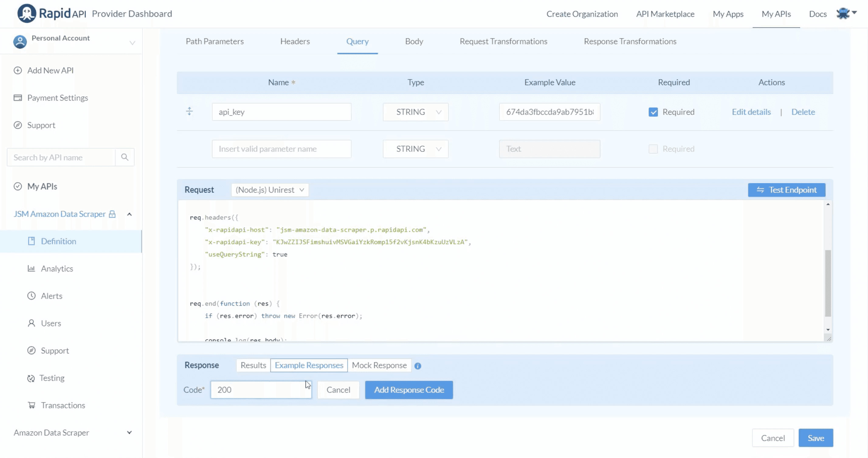The image size is (868, 458).
Task: Open the (Node.js) Unirest language dropdown
Action: 270,190
